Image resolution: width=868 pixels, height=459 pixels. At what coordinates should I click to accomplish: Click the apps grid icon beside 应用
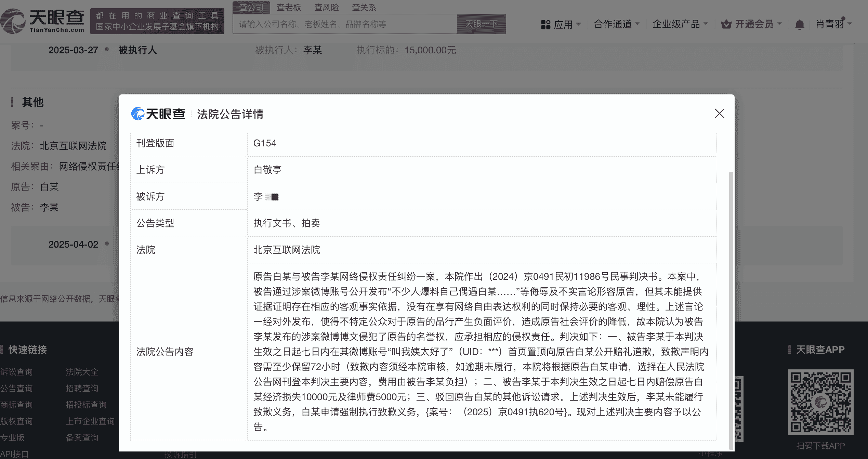546,24
